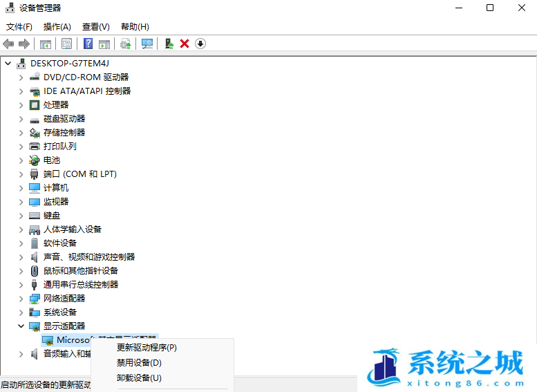Select the Microsoft basic display adapter row
The width and height of the screenshot is (537, 392).
coord(100,340)
